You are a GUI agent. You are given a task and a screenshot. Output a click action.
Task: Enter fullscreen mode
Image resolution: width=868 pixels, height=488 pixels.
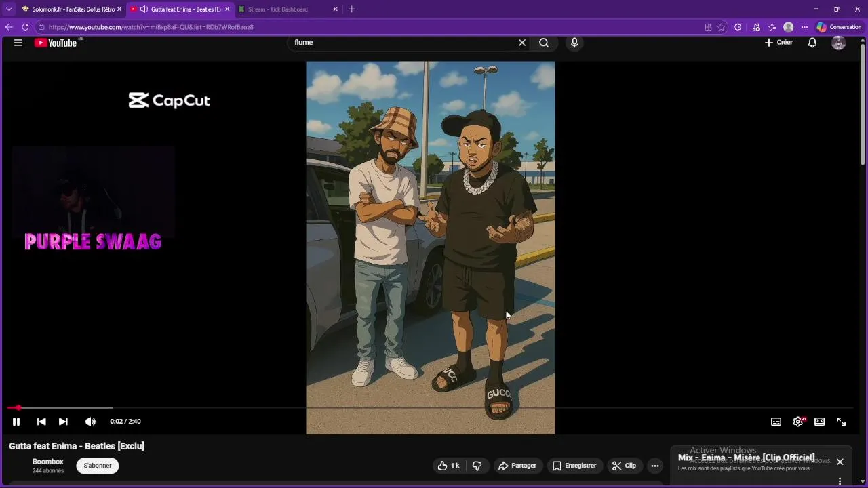tap(841, 422)
